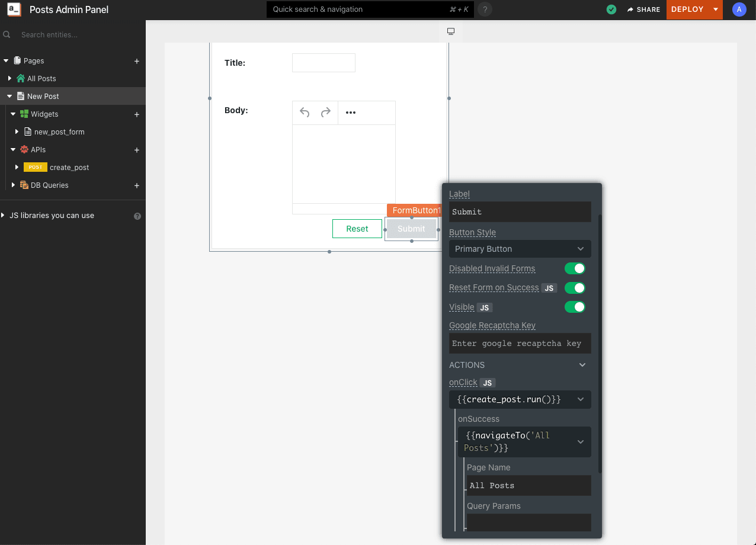Click the help question mark icon
Viewport: 756px width, 545px height.
point(485,9)
